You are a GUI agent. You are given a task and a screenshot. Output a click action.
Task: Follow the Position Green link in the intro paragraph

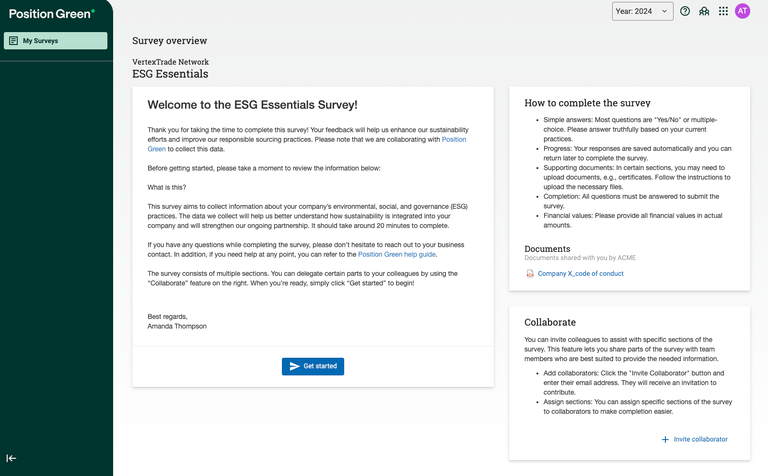(x=454, y=140)
